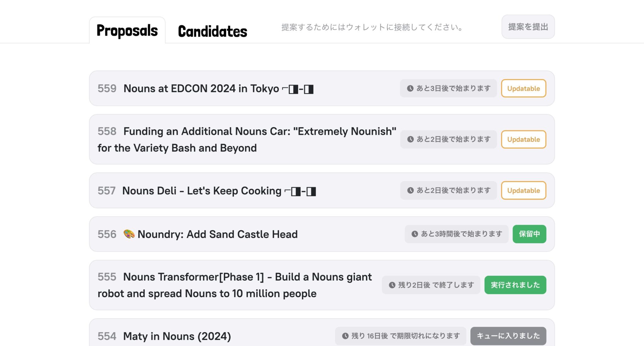Click the Noggles glasses icon after the EDCON title
This screenshot has height=346, width=644.
pyautogui.click(x=299, y=89)
